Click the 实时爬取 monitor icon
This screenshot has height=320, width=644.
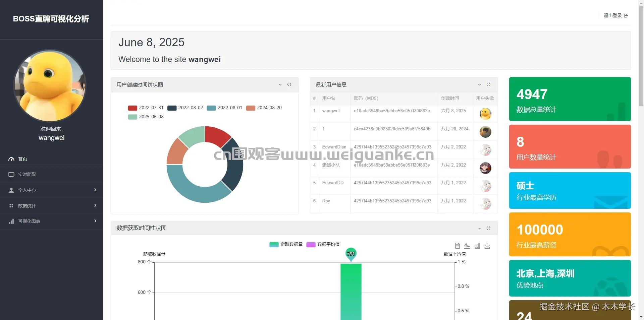tap(11, 174)
